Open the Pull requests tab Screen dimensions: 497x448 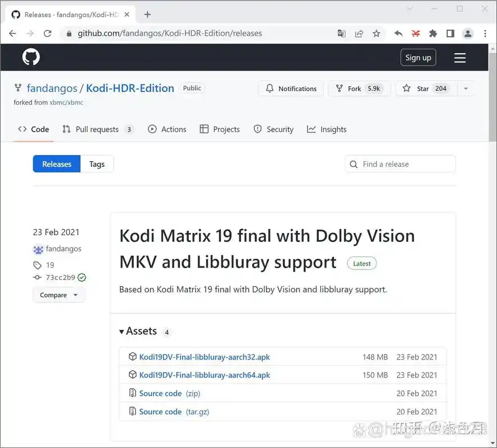click(98, 129)
